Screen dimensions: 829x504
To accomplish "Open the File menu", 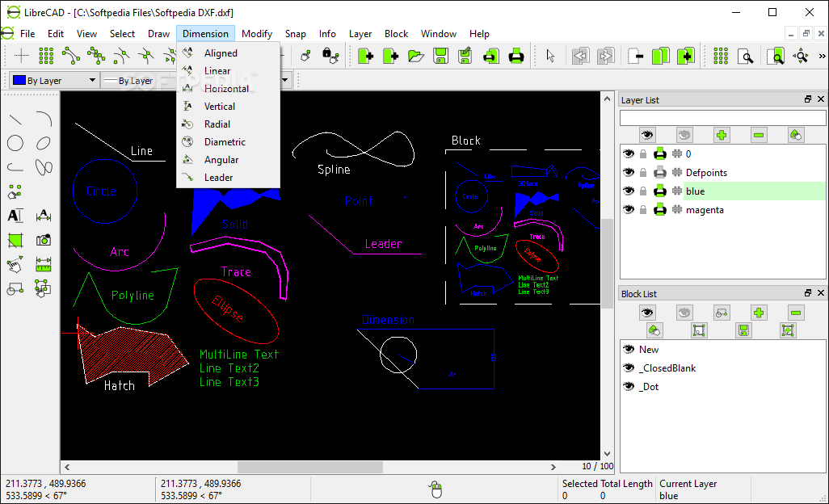I will [27, 34].
